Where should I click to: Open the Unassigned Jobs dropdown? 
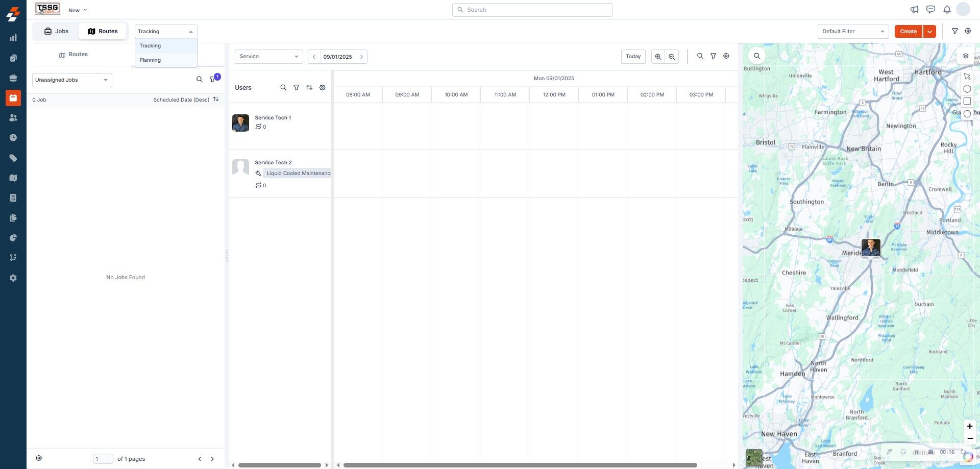[x=72, y=80]
